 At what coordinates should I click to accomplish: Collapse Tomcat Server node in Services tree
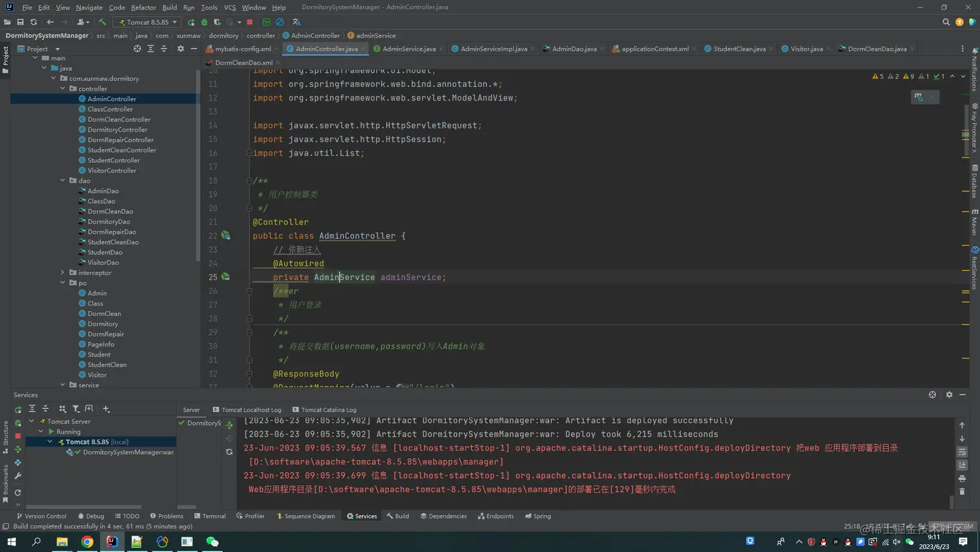31,422
